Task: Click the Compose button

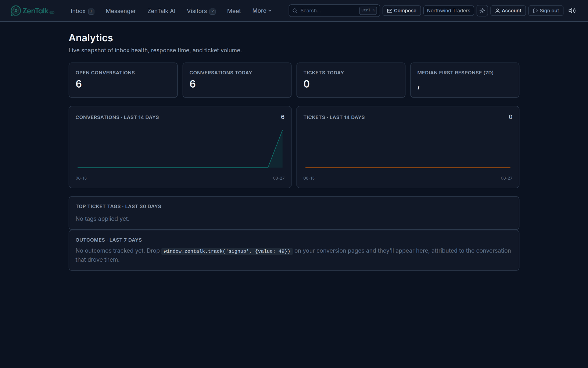Action: (x=401, y=11)
